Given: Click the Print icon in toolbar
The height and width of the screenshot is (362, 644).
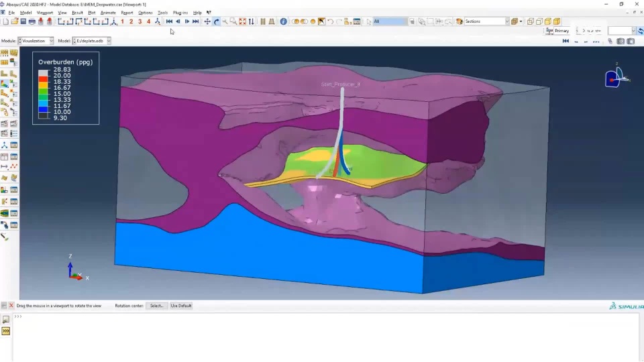Looking at the screenshot, I should [32, 21].
